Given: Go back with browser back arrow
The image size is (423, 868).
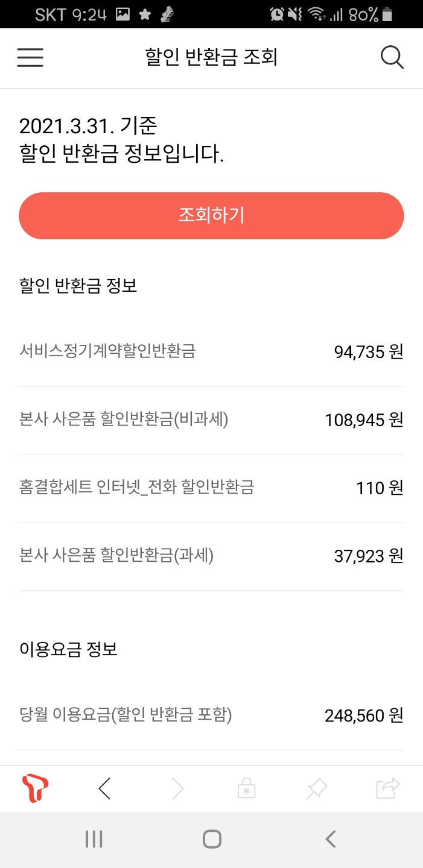Looking at the screenshot, I should point(104,788).
